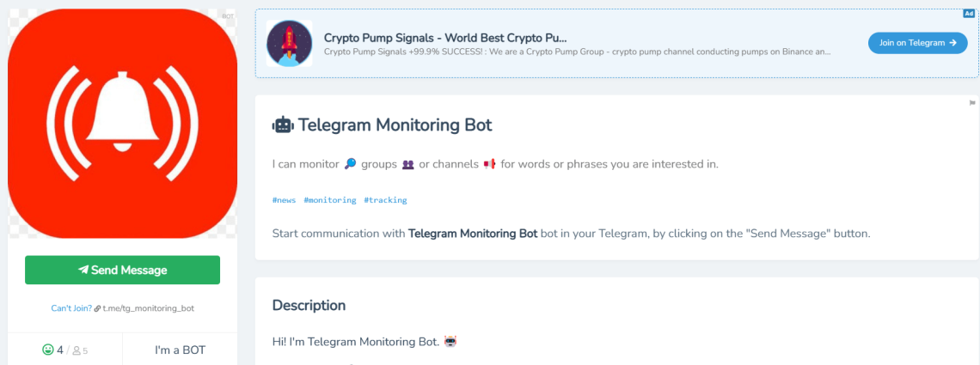Click the Join on Telegram button

[x=917, y=43]
